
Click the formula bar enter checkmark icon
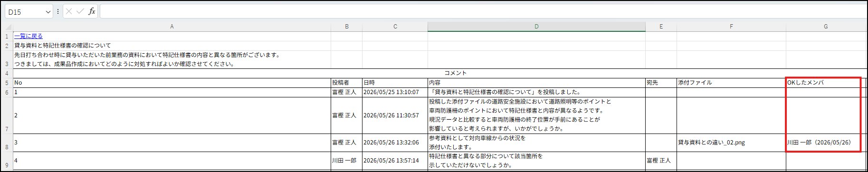(x=80, y=11)
